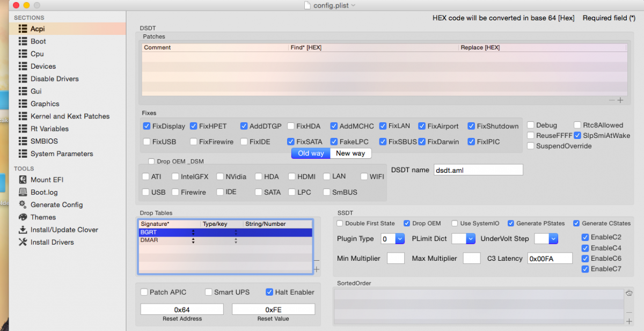This screenshot has width=644, height=331.
Task: Click the DSDT name input field
Action: [x=478, y=170]
